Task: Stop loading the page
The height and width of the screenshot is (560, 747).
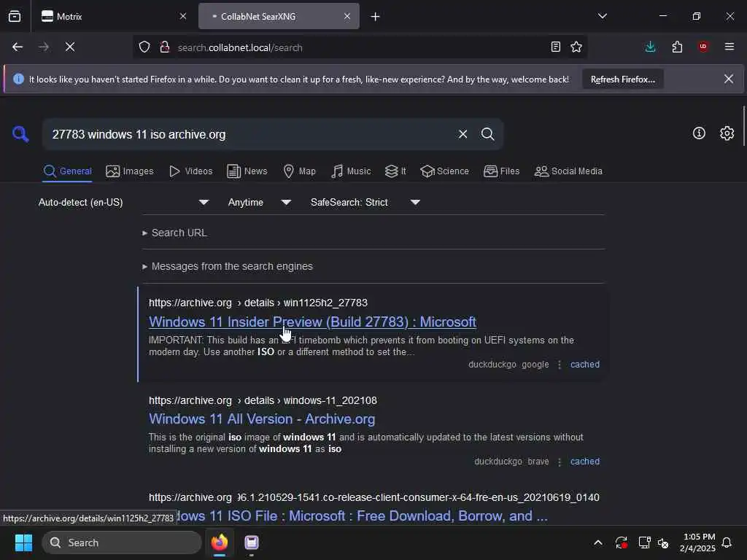Action: click(x=70, y=47)
